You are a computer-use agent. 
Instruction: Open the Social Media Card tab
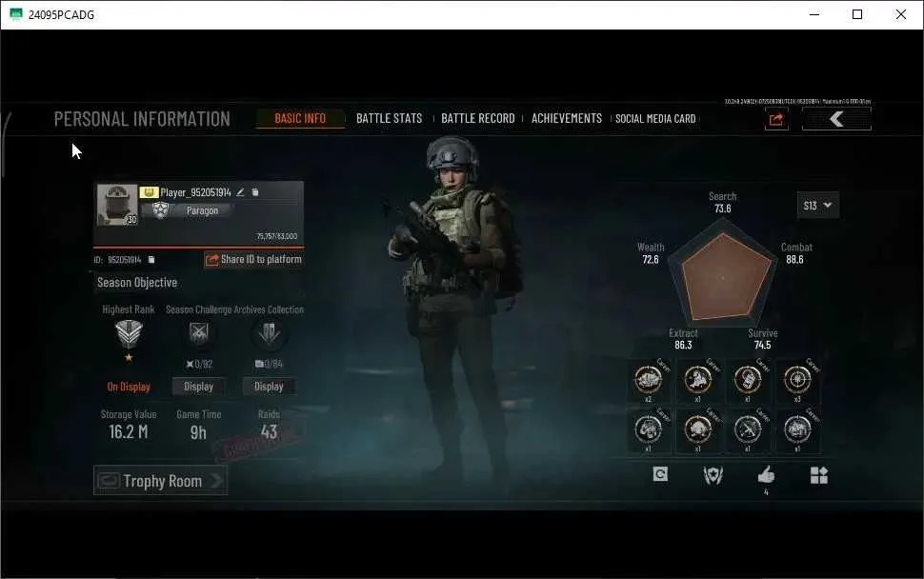click(x=655, y=118)
